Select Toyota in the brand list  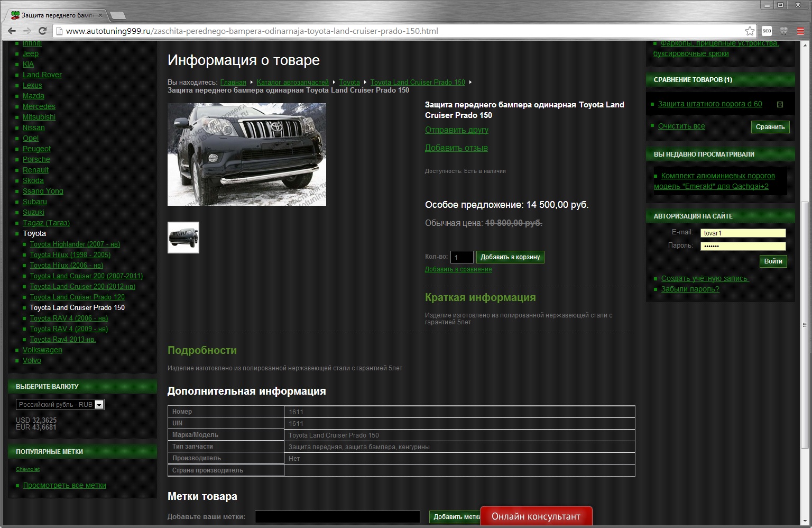tap(34, 233)
